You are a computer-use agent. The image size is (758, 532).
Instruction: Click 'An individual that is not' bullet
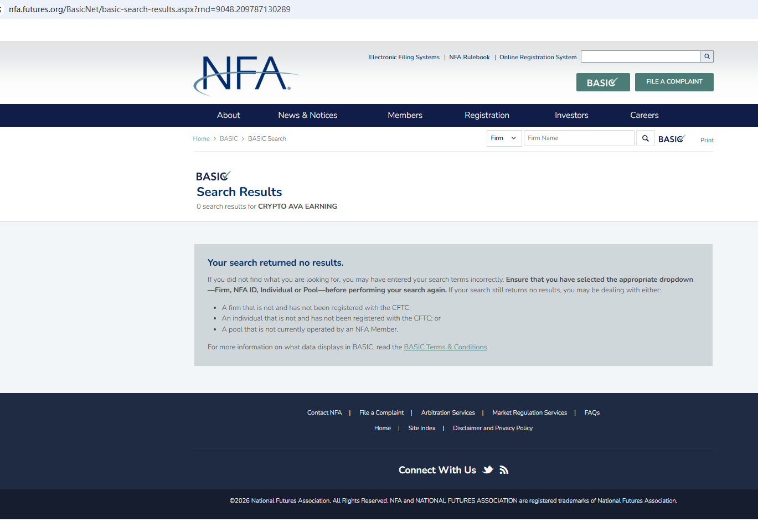(331, 318)
